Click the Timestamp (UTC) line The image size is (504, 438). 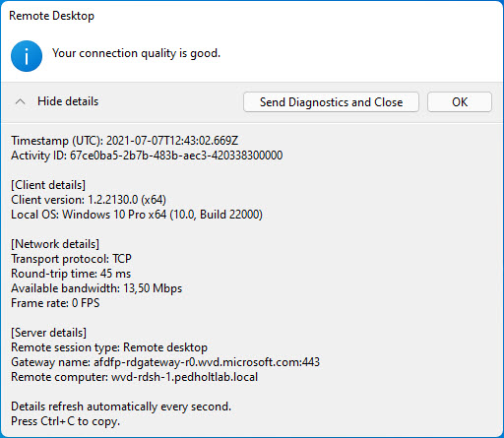coord(125,141)
